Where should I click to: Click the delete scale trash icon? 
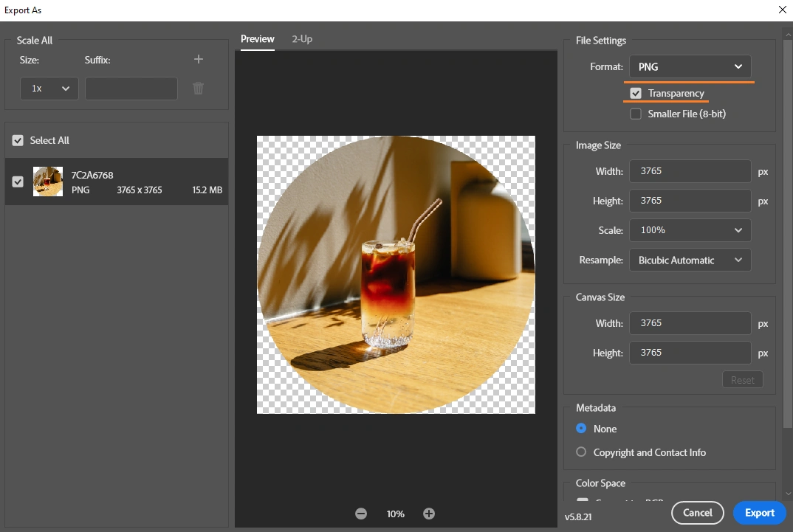[x=198, y=88]
